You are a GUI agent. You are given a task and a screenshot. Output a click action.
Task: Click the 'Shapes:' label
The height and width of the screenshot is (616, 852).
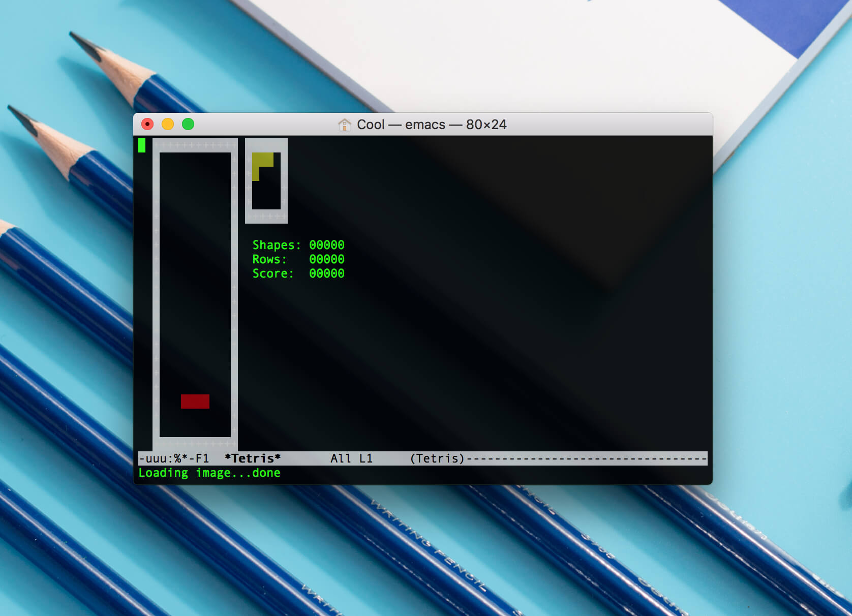coord(277,245)
